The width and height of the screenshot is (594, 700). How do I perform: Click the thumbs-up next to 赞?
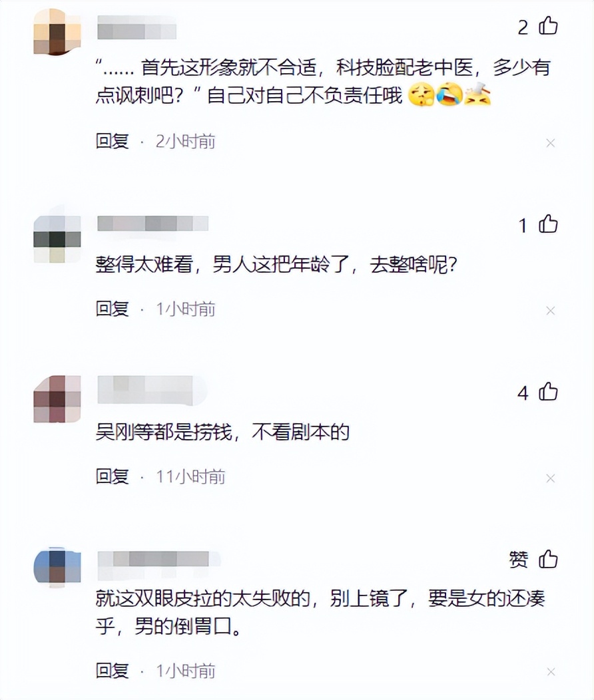(x=548, y=559)
